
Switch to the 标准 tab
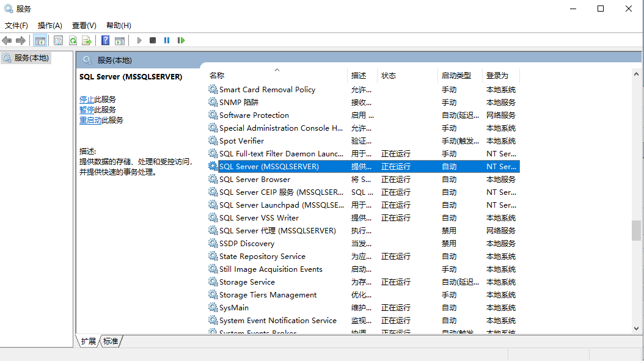pos(111,341)
